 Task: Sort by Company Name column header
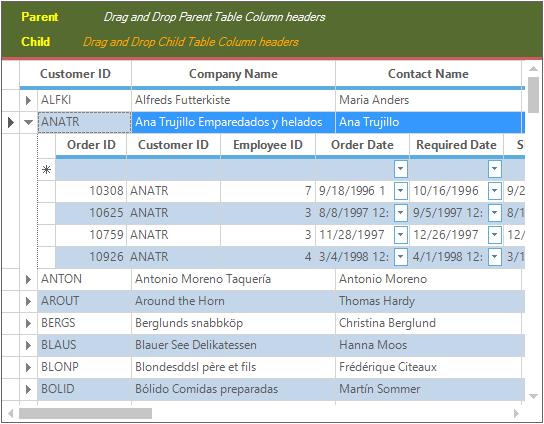233,74
